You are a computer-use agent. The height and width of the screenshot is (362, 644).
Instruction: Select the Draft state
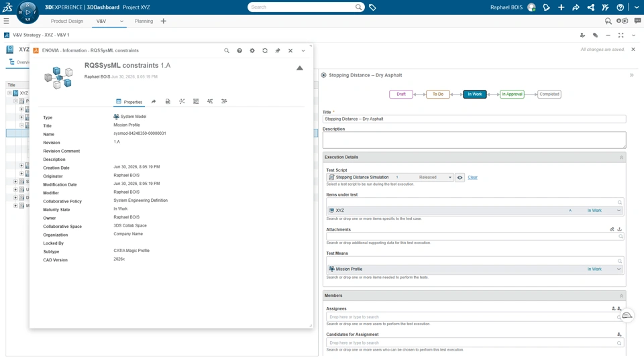(401, 94)
